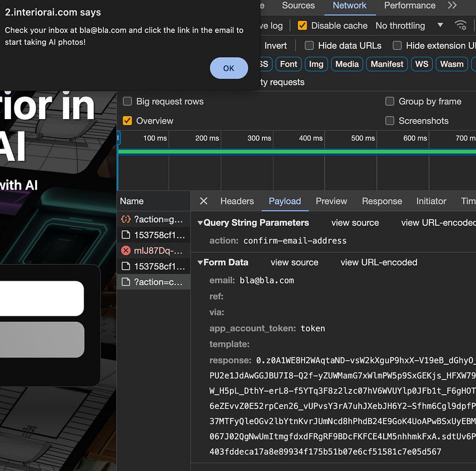Filter requests by Wasm type
This screenshot has height=471, width=476.
coord(452,64)
